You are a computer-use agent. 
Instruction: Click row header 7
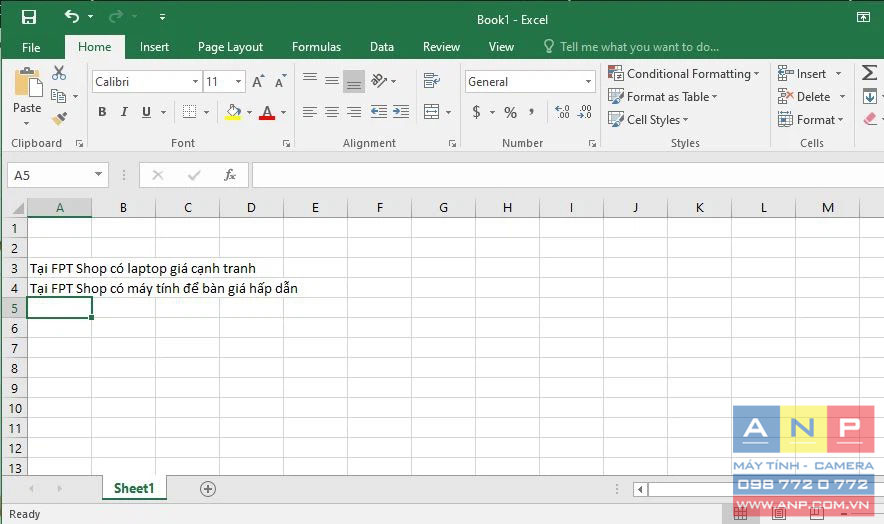pyautogui.click(x=14, y=349)
